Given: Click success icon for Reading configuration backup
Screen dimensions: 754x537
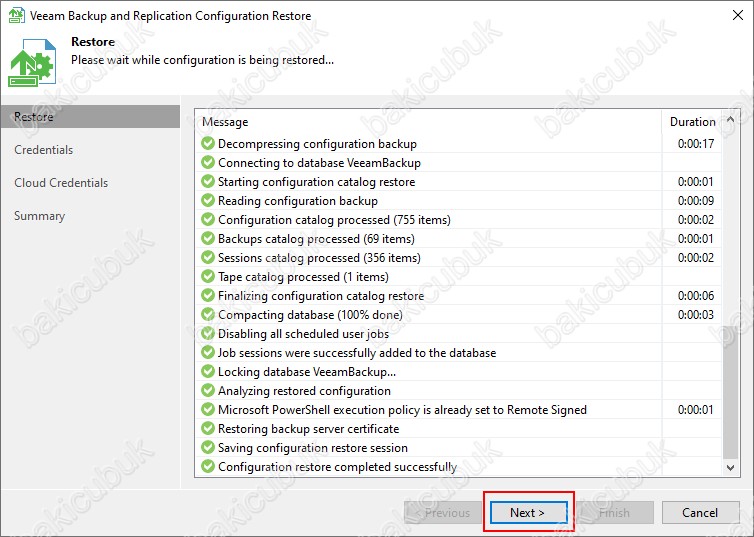Looking at the screenshot, I should (x=208, y=200).
